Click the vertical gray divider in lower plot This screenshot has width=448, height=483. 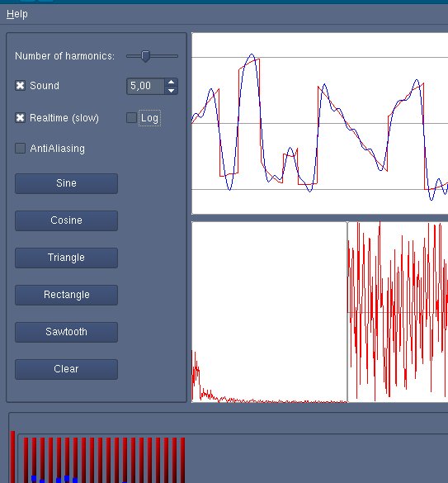coord(347,312)
